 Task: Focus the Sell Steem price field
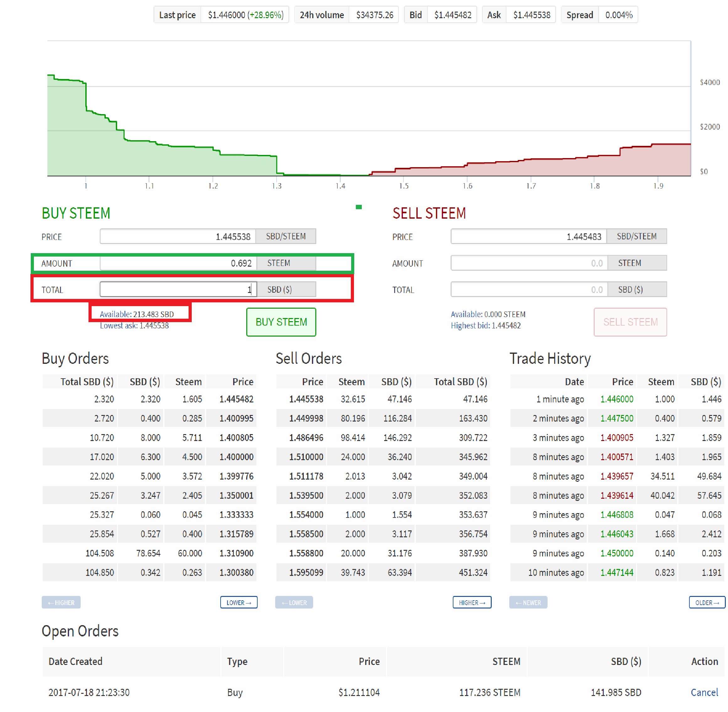[529, 236]
